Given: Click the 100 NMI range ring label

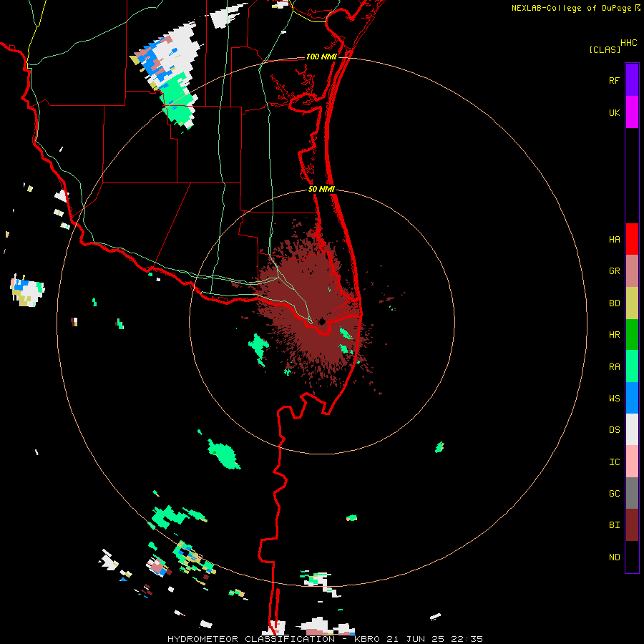Looking at the screenshot, I should pyautogui.click(x=321, y=57).
